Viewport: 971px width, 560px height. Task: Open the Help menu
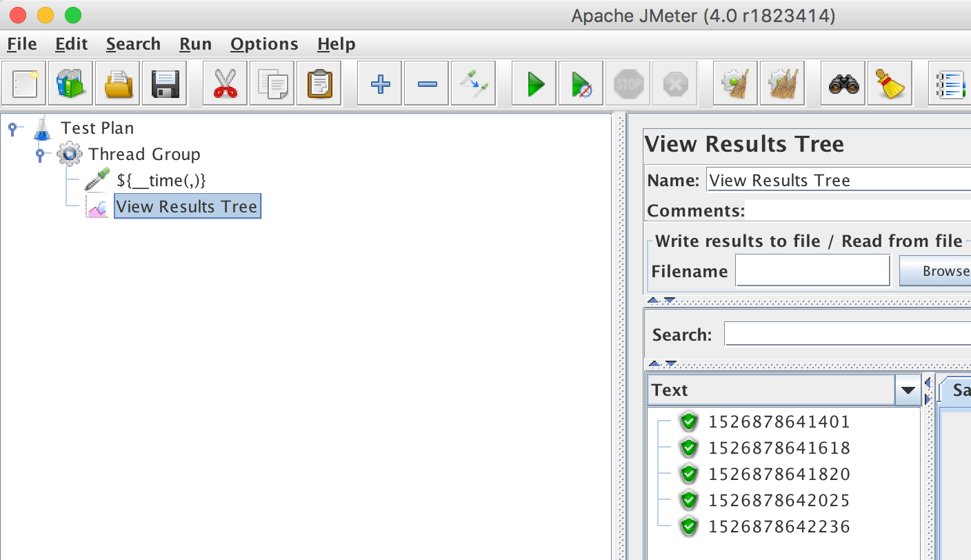(336, 44)
